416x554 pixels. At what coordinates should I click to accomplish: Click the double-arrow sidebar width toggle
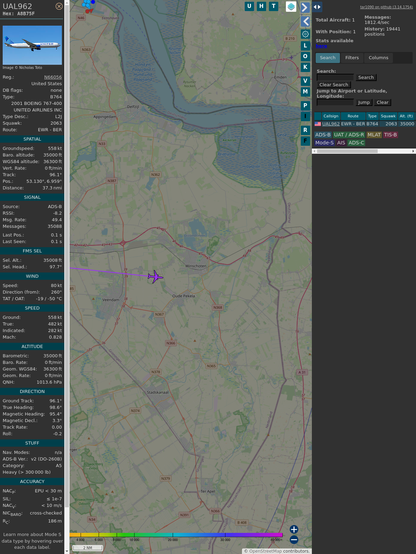point(317,7)
